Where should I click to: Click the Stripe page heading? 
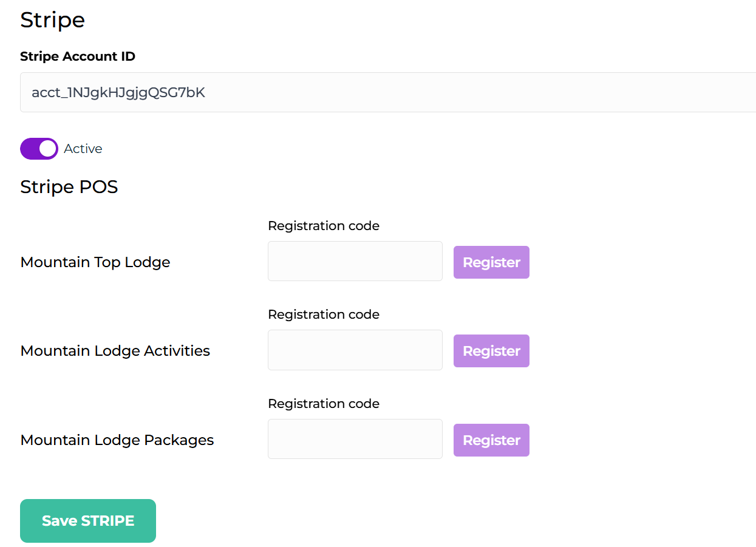click(53, 20)
